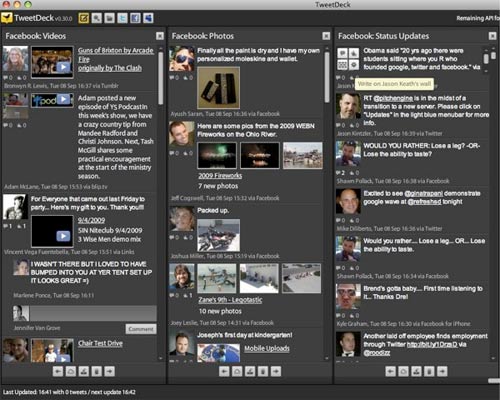Image resolution: width=500 pixels, height=400 pixels.
Task: Close the Facebook: Videos column
Action: (x=160, y=36)
